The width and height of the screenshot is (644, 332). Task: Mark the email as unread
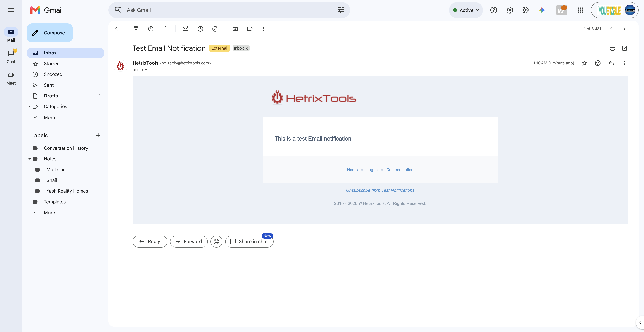tap(186, 29)
